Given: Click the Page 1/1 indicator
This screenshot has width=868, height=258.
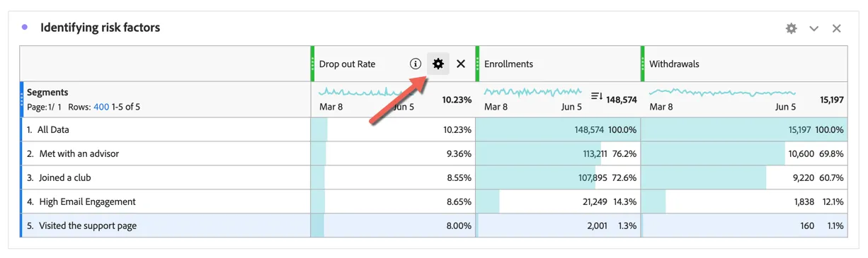Looking at the screenshot, I should tap(44, 107).
